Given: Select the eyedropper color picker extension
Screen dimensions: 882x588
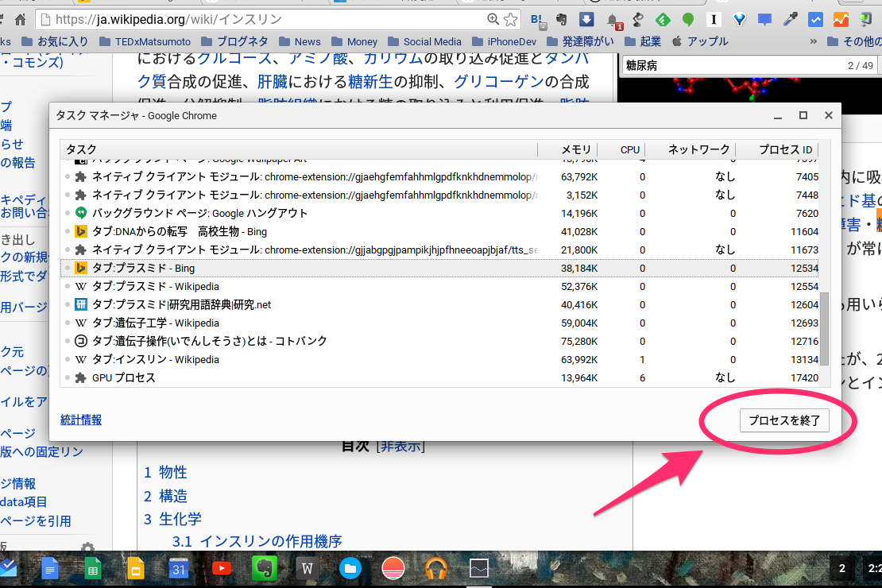Looking at the screenshot, I should [x=791, y=20].
